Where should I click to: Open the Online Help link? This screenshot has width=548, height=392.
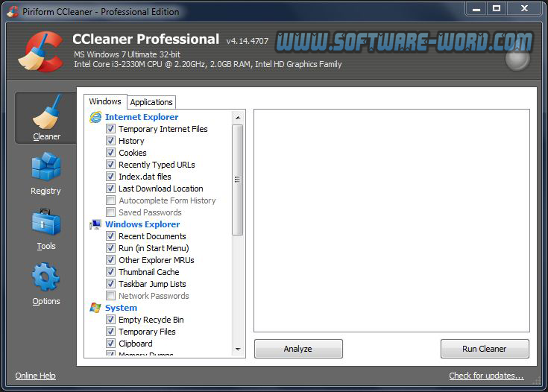pyautogui.click(x=35, y=376)
